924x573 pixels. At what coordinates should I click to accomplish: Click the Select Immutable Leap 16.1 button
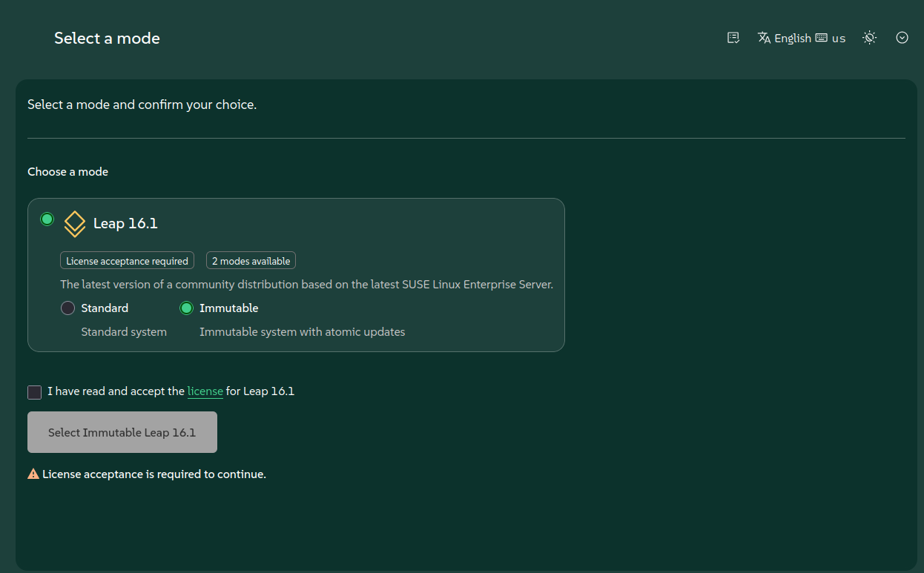[122, 432]
